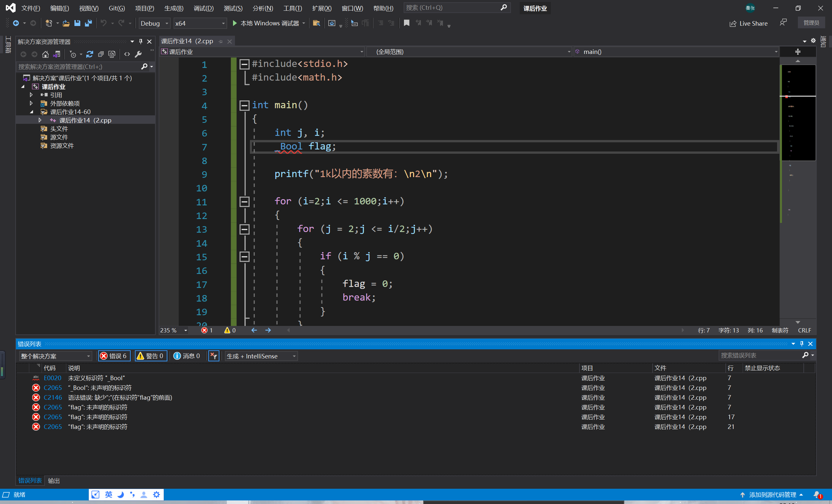Collapse the #include region on line 1
Image resolution: width=832 pixels, height=504 pixels.
click(244, 64)
